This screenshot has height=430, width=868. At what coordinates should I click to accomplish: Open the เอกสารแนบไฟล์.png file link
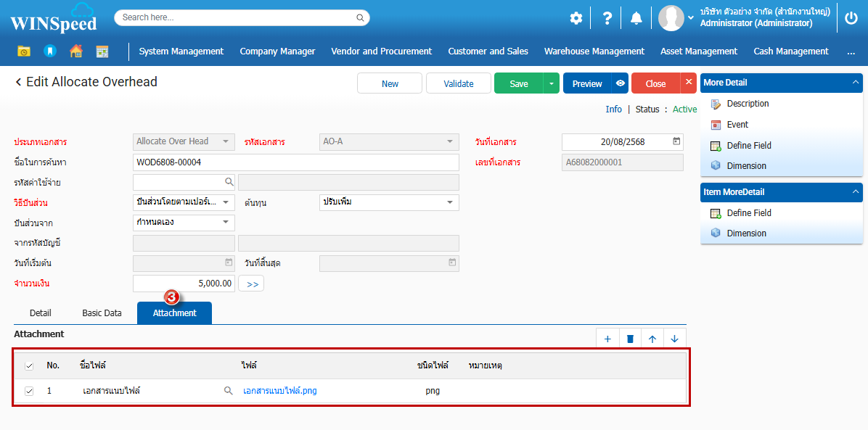[x=280, y=391]
